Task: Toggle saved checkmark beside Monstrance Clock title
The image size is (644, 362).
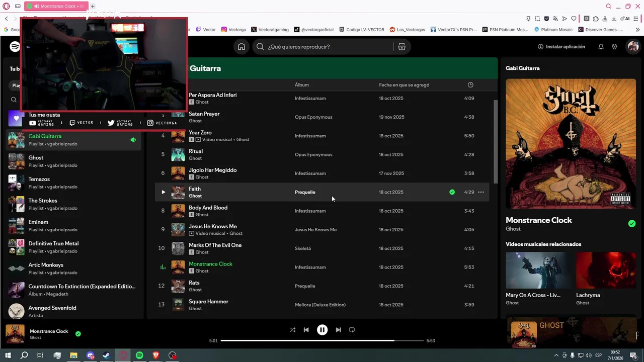Action: tap(632, 224)
